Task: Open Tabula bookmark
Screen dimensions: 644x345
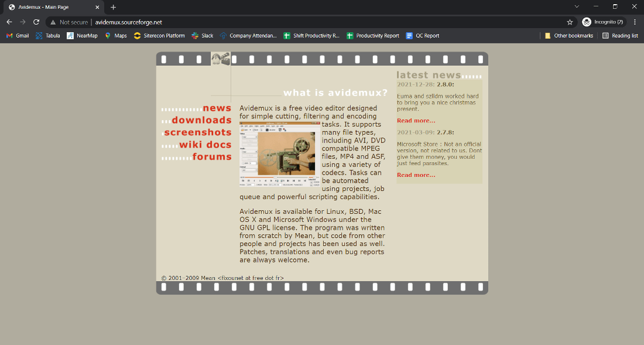Action: click(47, 36)
